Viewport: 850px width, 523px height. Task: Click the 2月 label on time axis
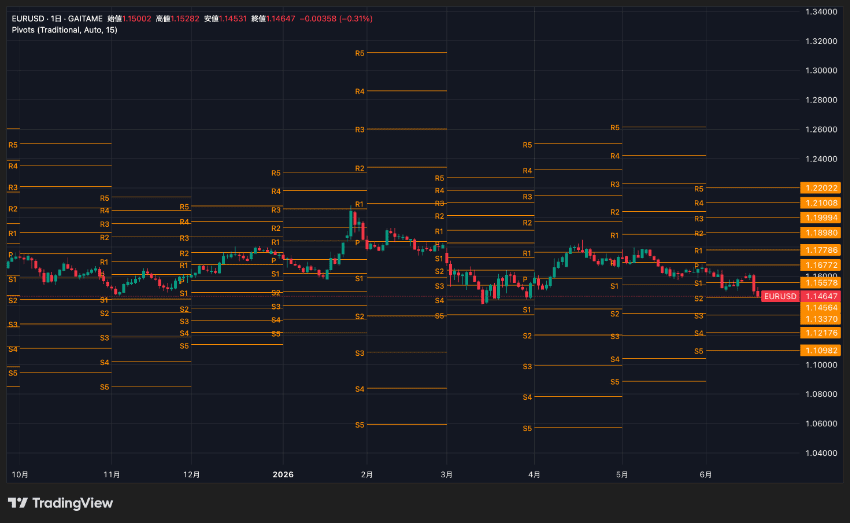click(367, 474)
